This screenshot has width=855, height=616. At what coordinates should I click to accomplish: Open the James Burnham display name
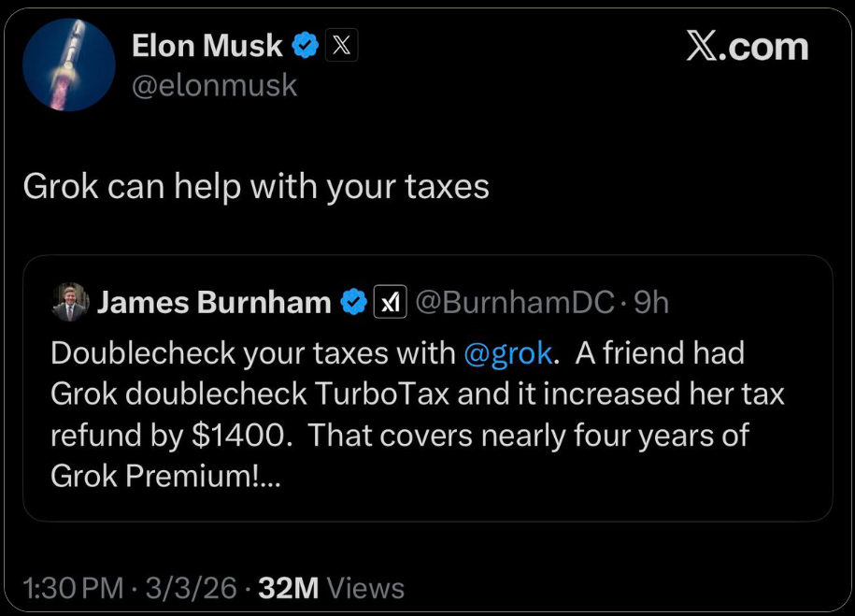pos(214,302)
